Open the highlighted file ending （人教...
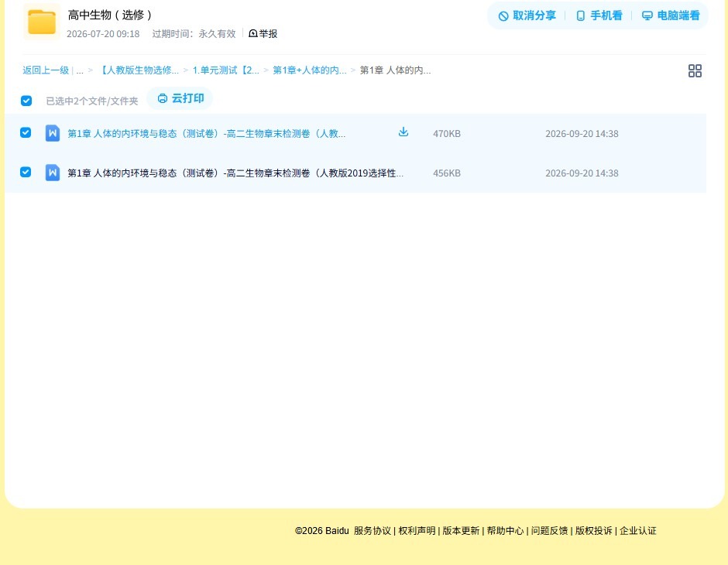 point(207,134)
